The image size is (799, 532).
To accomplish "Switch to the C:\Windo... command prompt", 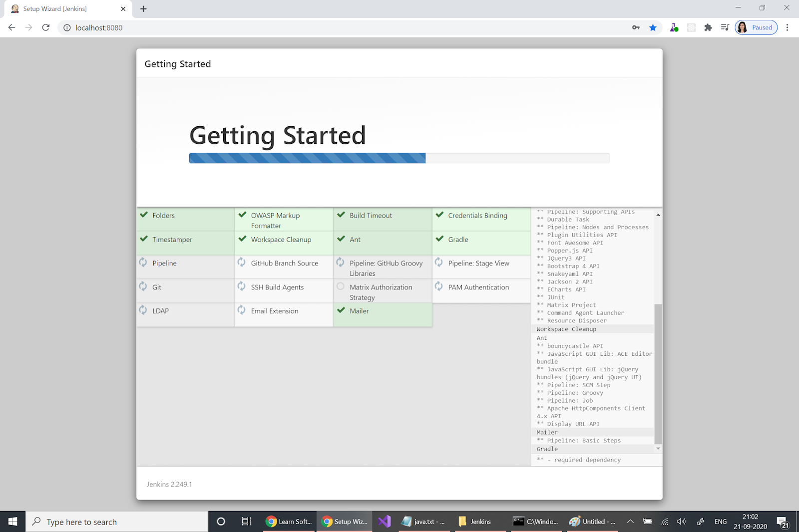I will [535, 522].
